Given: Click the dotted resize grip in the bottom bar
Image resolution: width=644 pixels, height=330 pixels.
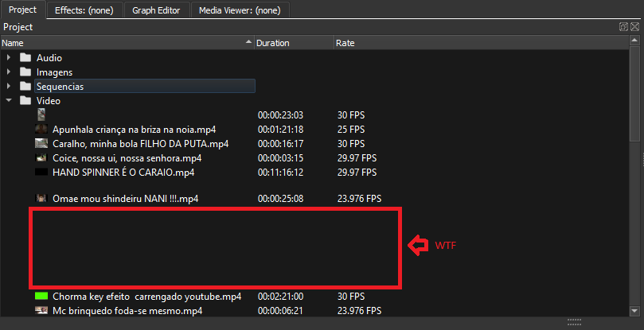Looking at the screenshot, I should [574, 322].
